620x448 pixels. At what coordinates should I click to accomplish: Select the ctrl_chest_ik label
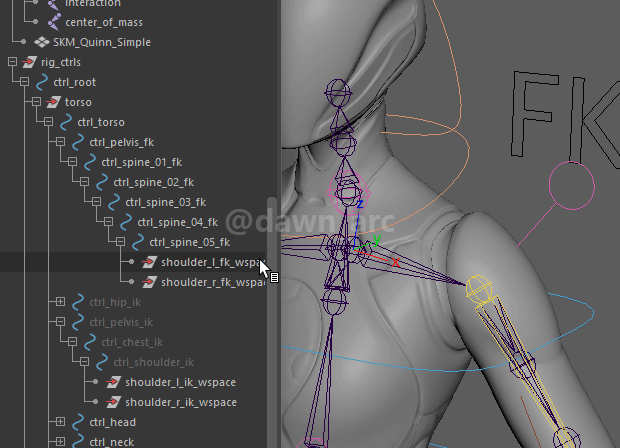[x=132, y=342]
